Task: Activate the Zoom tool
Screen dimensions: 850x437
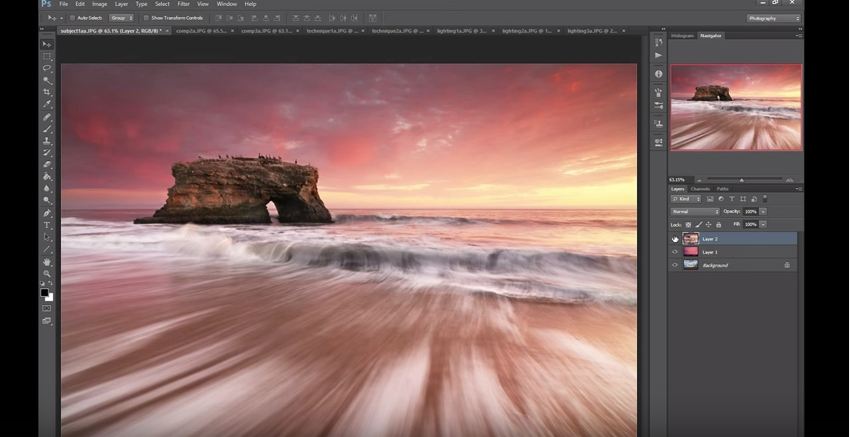Action: 47,273
